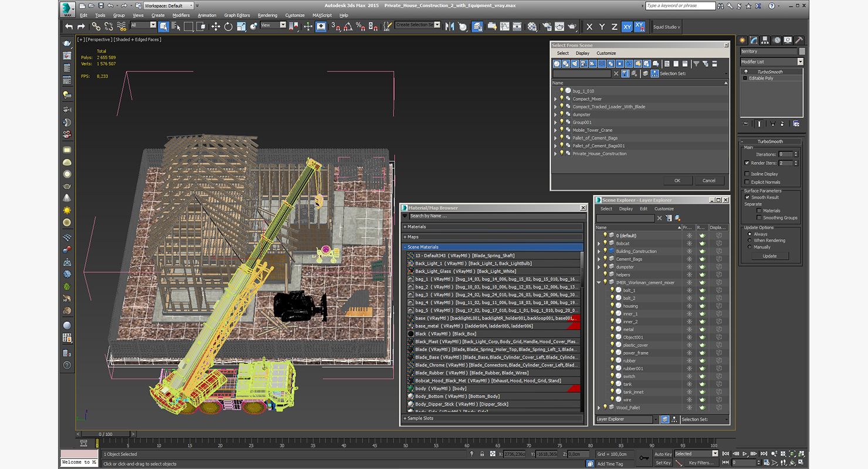
Task: Click the TurboSmooth Update button
Action: 769,256
